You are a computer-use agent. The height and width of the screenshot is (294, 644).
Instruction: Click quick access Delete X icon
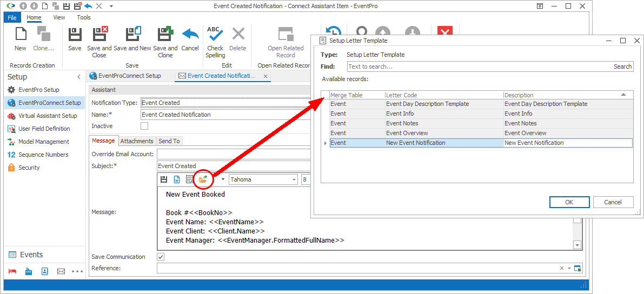coord(98,6)
